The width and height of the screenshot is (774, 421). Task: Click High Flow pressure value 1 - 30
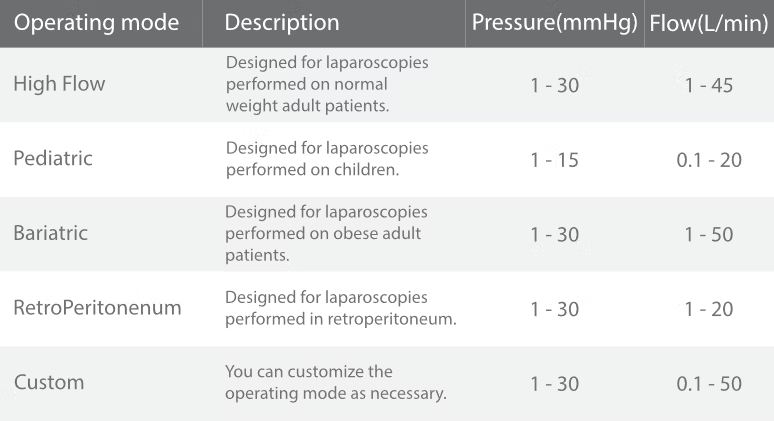pyautogui.click(x=554, y=85)
